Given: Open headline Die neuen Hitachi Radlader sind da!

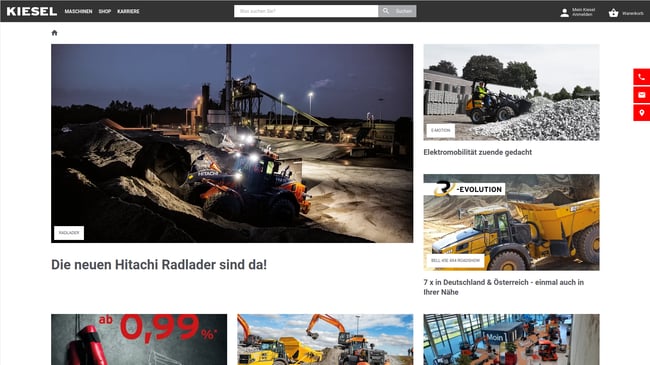Looking at the screenshot, I should pyautogui.click(x=159, y=265).
